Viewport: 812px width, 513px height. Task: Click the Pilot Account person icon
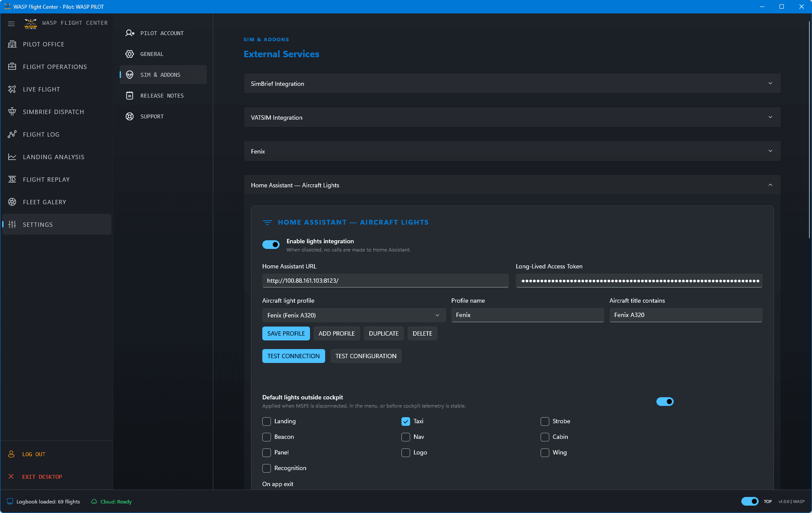coord(130,33)
